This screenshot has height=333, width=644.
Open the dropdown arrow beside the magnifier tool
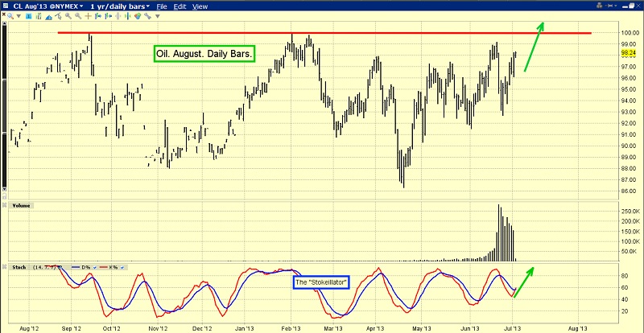coord(19,16)
